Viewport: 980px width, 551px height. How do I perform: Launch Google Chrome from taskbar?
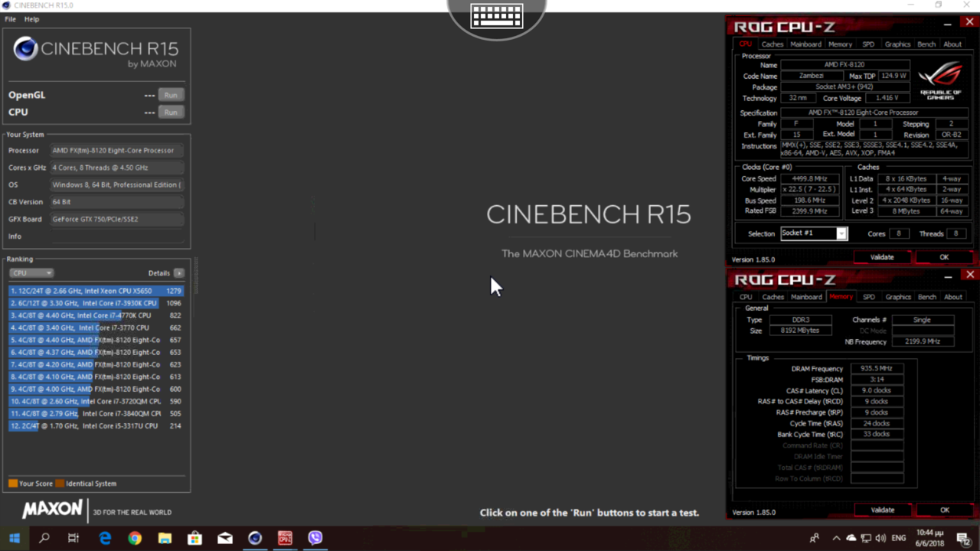coord(135,538)
